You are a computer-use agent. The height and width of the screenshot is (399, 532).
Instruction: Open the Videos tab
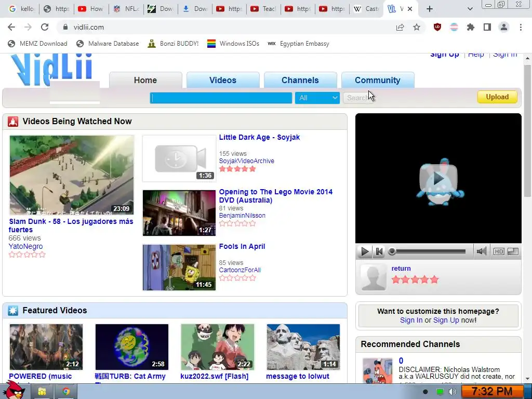click(222, 80)
